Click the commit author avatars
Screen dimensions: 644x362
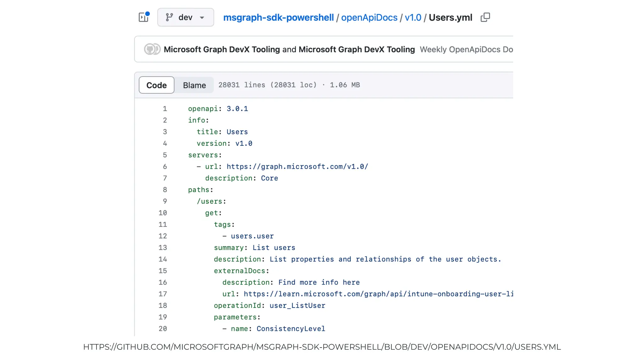pos(152,49)
